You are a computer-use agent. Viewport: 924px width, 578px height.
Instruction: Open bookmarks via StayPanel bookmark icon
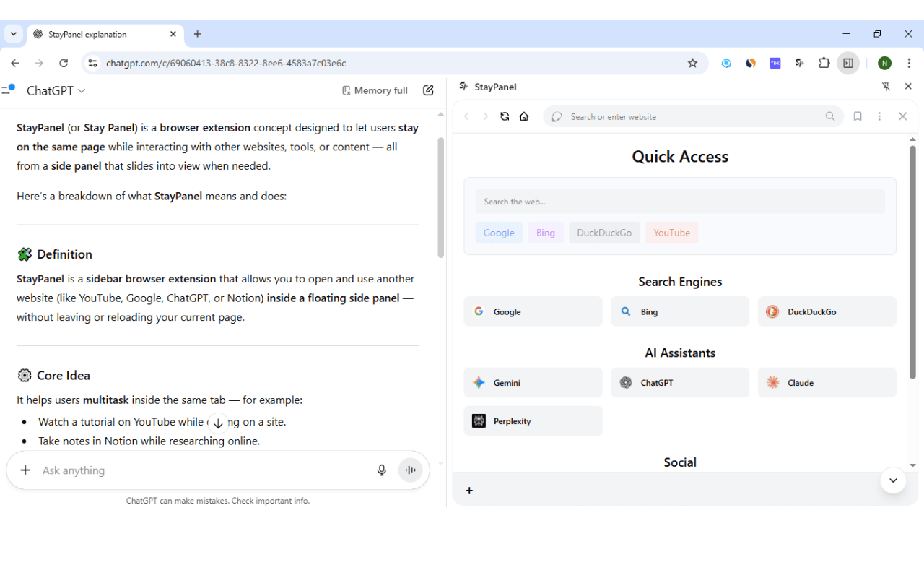(x=858, y=116)
